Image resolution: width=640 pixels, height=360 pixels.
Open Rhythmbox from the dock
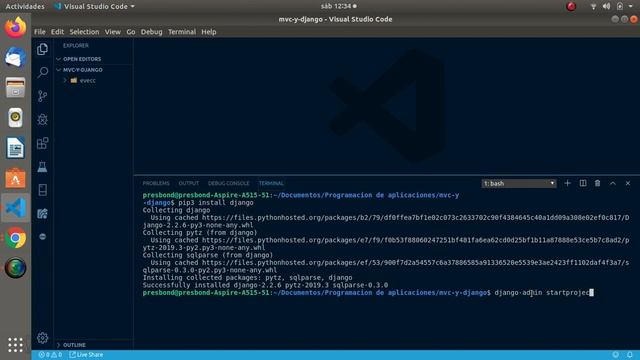point(16,118)
